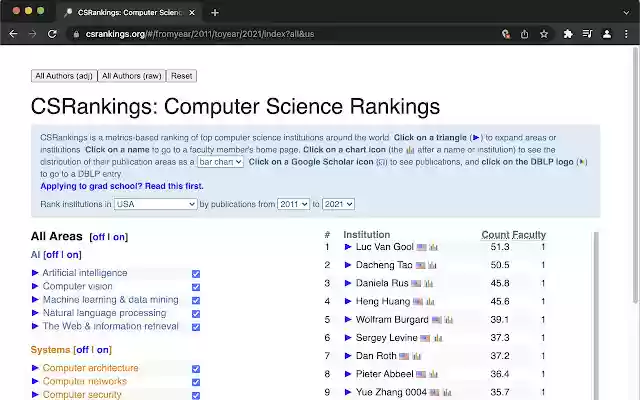Screen dimensions: 640x400
Task: Close the CSRankings tab
Action: tap(192, 13)
